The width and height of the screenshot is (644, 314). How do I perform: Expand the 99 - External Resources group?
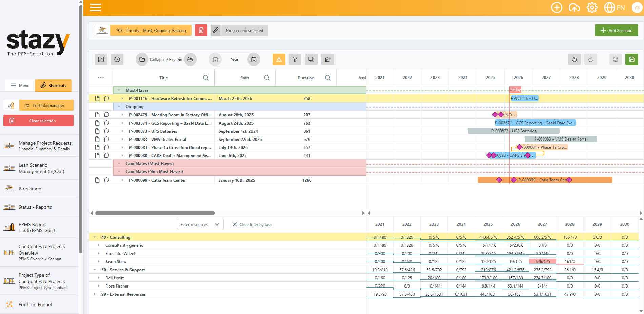coord(95,294)
